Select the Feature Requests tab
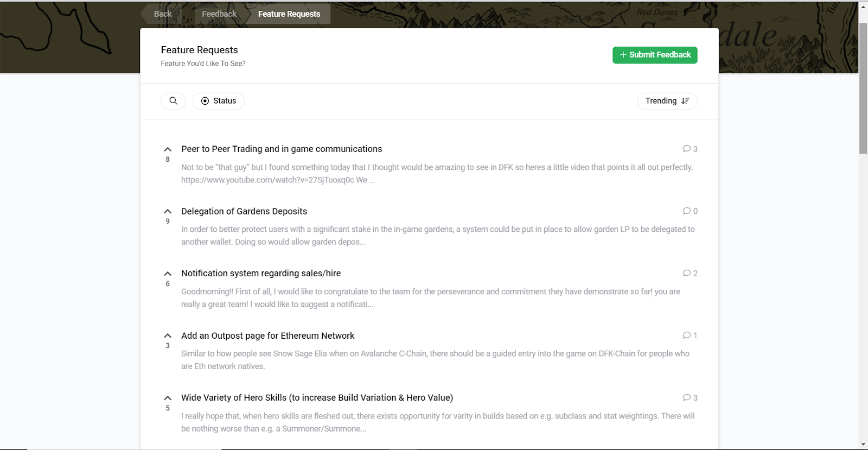 point(289,14)
